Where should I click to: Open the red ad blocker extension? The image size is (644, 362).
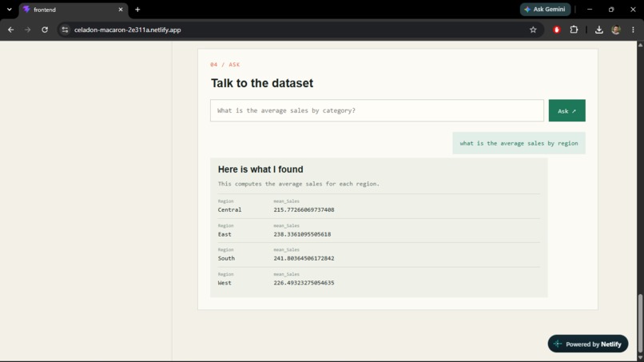point(557,30)
